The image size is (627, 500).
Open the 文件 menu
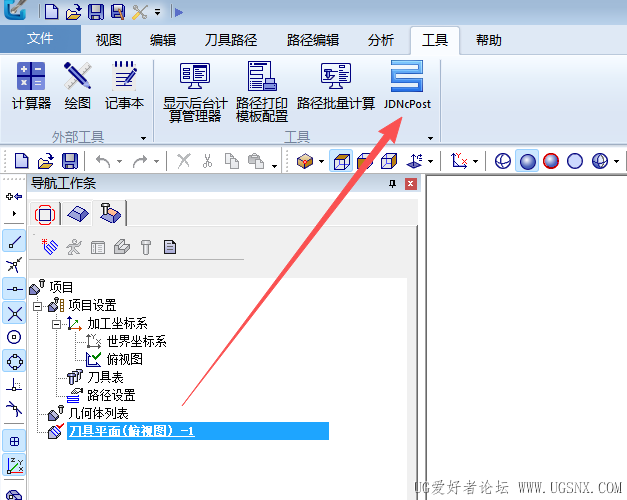coord(40,38)
